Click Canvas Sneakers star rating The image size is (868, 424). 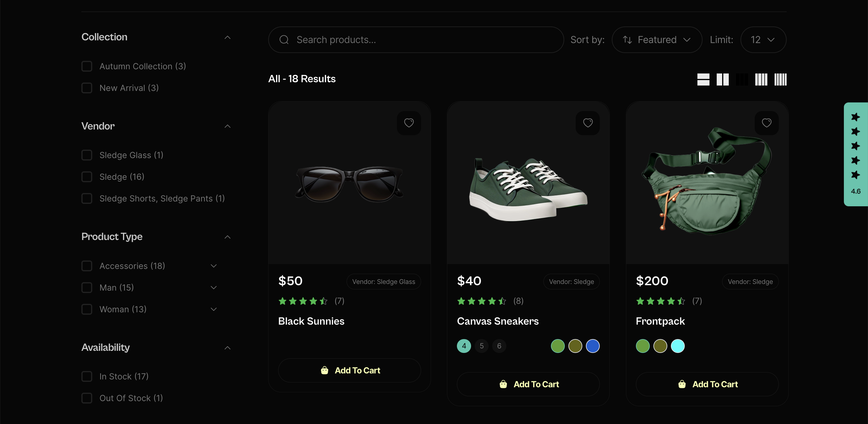[x=482, y=301]
